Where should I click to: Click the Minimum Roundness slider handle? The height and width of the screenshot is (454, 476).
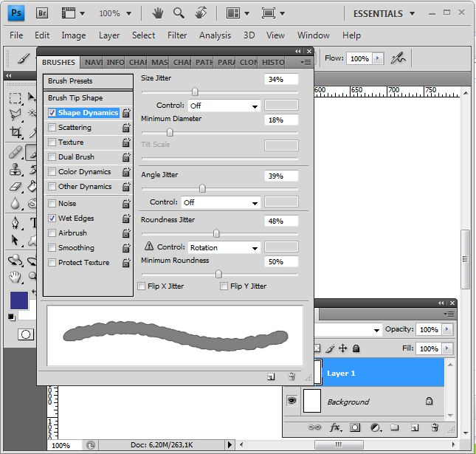pyautogui.click(x=218, y=274)
